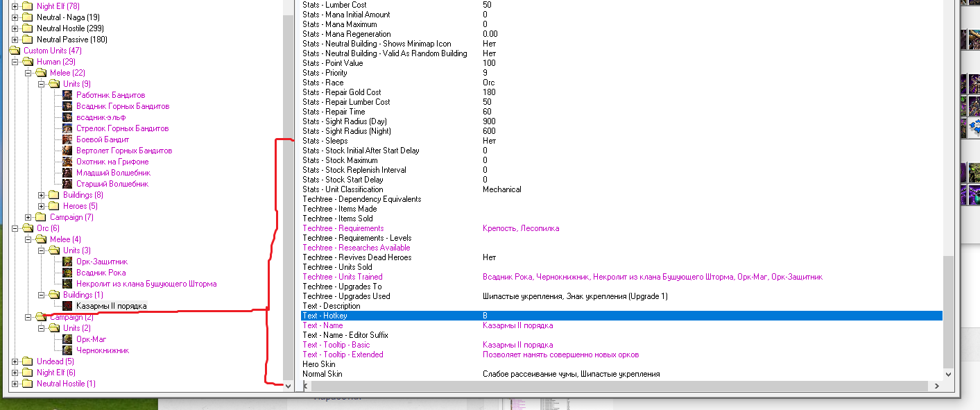This screenshot has width=980, height=410.
Task: Select the Text - Hotkey row
Action: [621, 316]
